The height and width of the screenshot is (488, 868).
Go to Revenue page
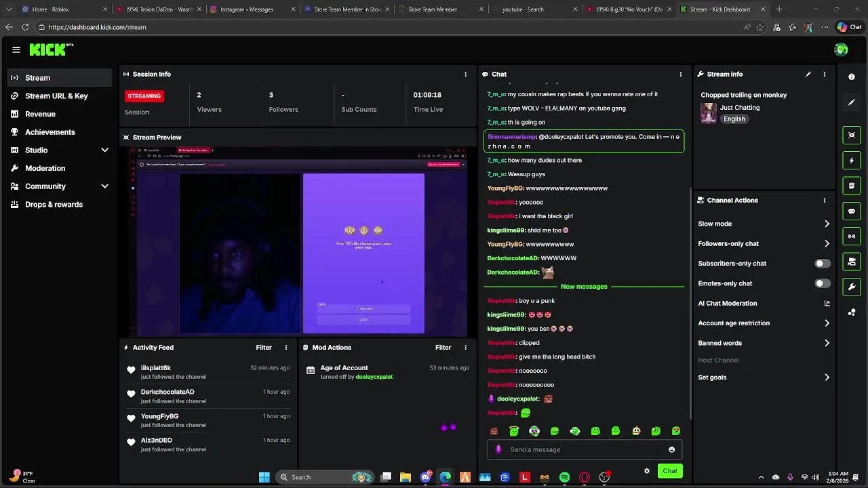60,114
